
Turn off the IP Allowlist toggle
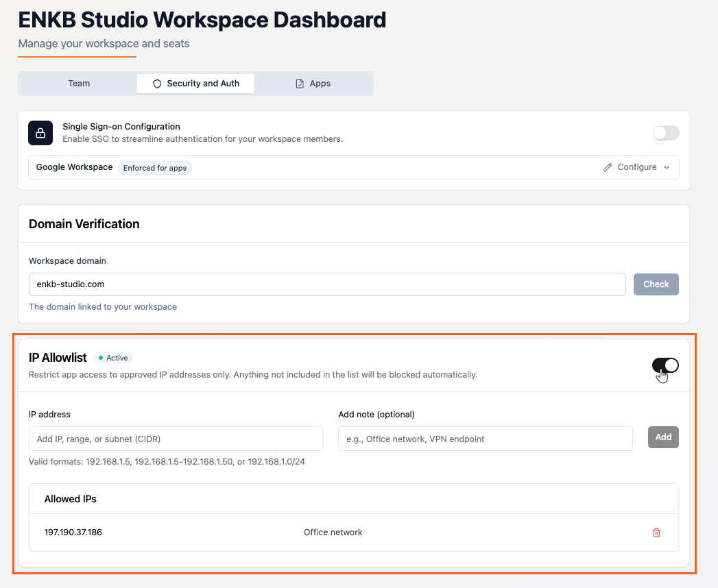click(x=665, y=365)
